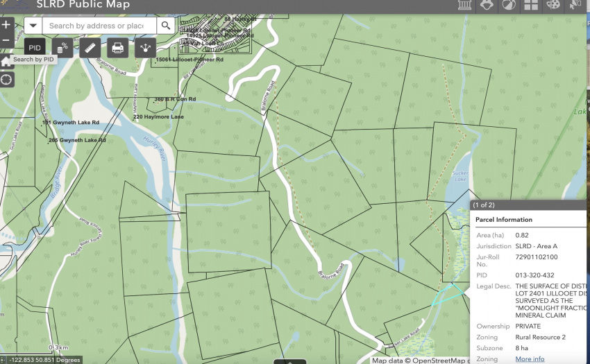Zoom in with the plus button
Viewport: 590px width, 364px height.
point(6,25)
